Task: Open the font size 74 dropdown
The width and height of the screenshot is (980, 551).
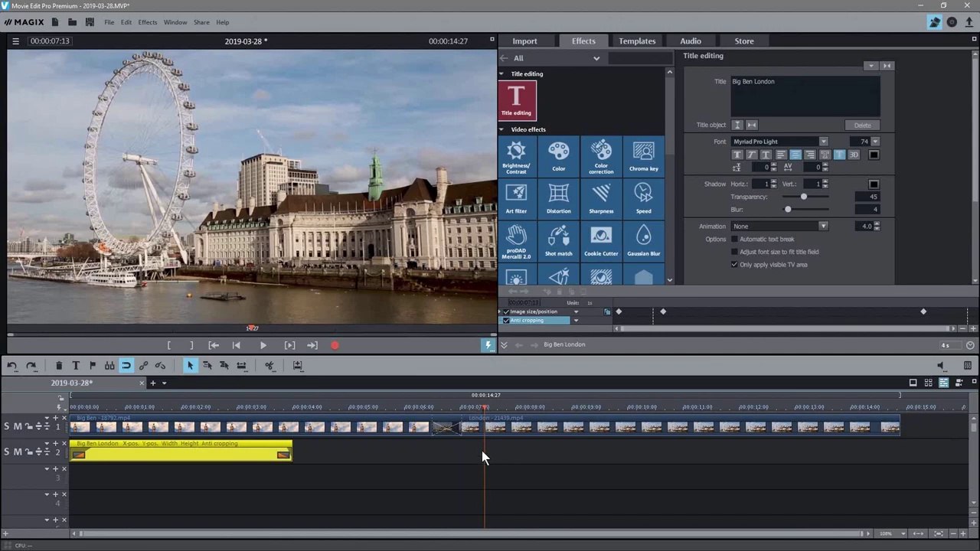Action: (x=875, y=142)
